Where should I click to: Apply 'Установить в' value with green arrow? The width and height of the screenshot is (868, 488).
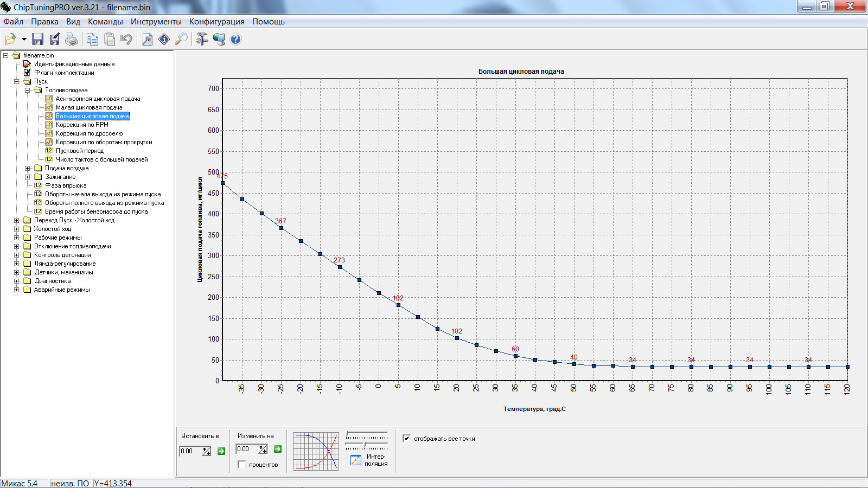221,451
